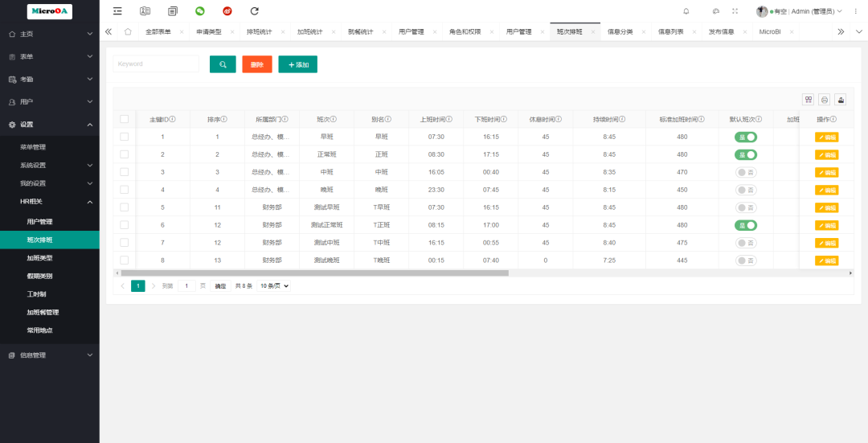This screenshot has height=443, width=868.
Task: Expand 系统设置 submenu
Action: [x=50, y=165]
